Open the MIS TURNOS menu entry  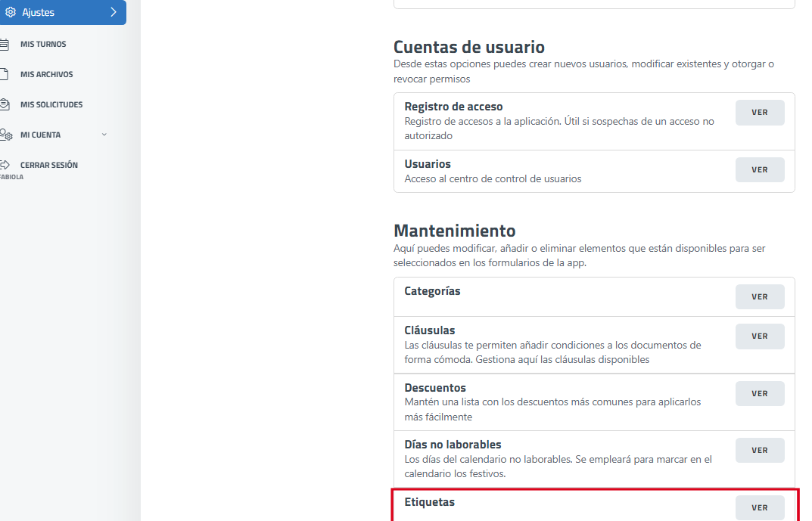[x=43, y=45]
